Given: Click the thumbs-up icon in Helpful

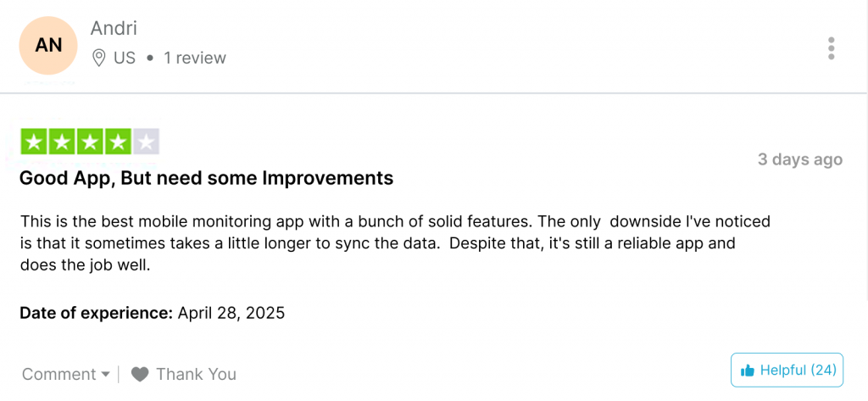Looking at the screenshot, I should pos(748,370).
